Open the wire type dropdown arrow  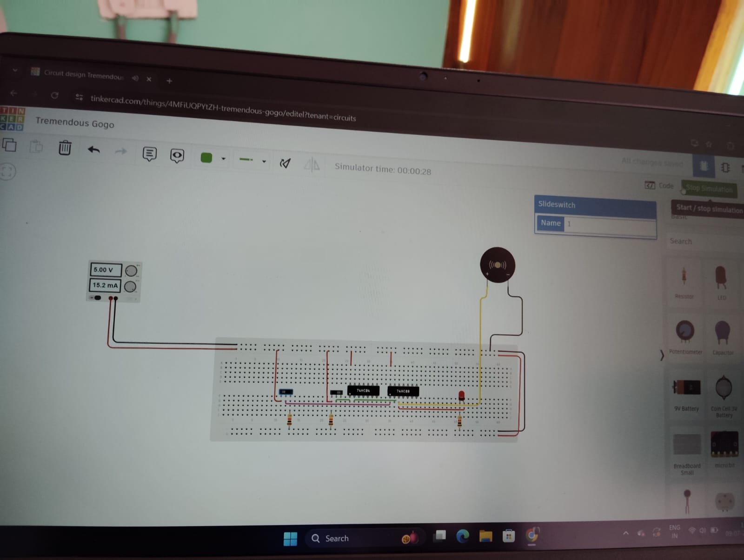coord(264,161)
